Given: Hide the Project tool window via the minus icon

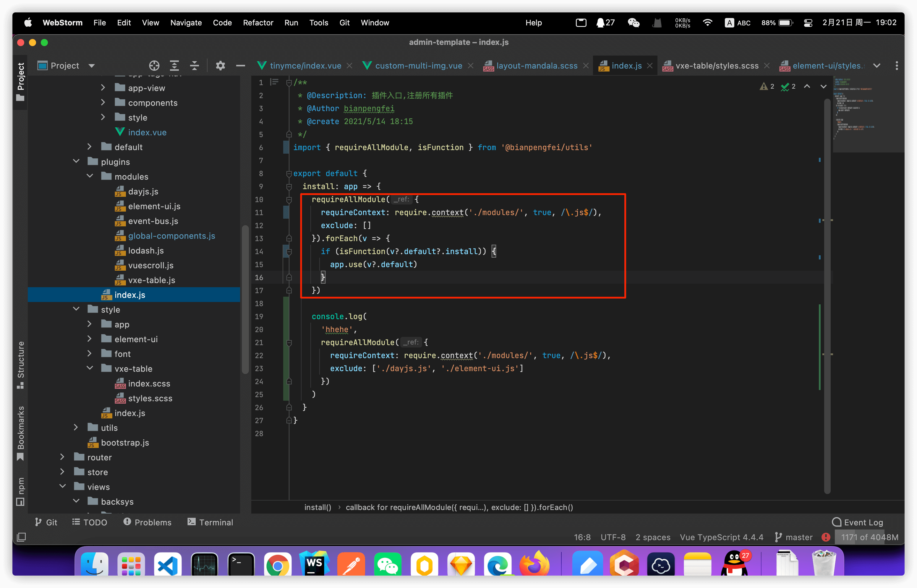Looking at the screenshot, I should [240, 66].
